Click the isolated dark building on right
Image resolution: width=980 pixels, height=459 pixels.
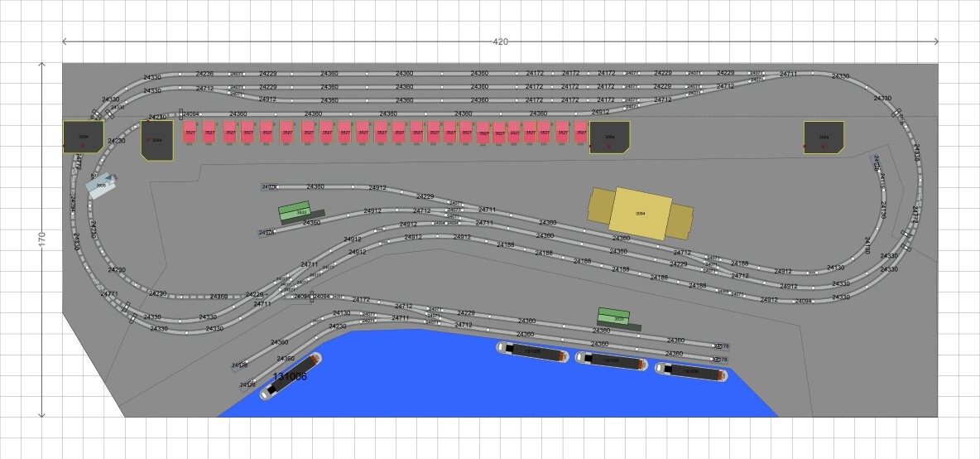pos(824,137)
